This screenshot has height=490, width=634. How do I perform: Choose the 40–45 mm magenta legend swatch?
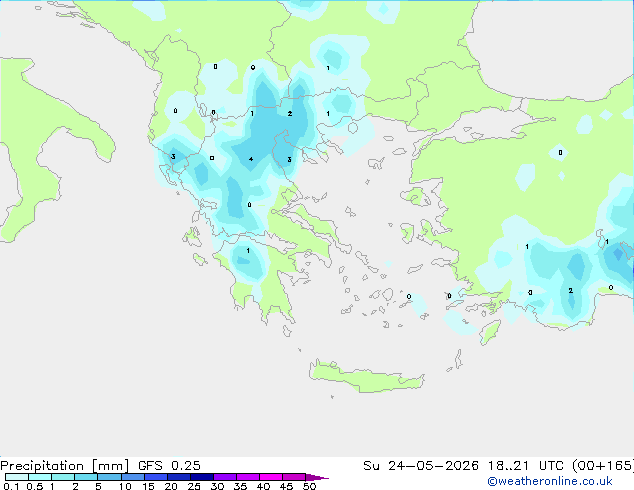[271, 477]
